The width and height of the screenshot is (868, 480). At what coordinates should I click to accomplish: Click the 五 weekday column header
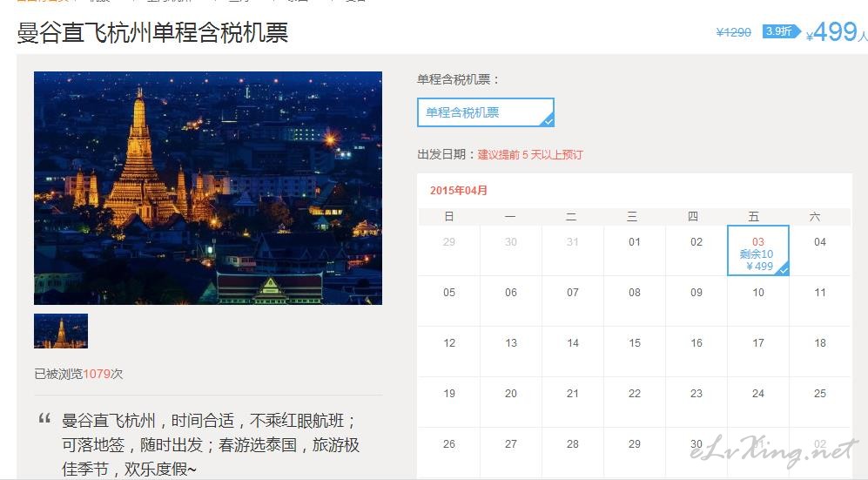tap(754, 217)
